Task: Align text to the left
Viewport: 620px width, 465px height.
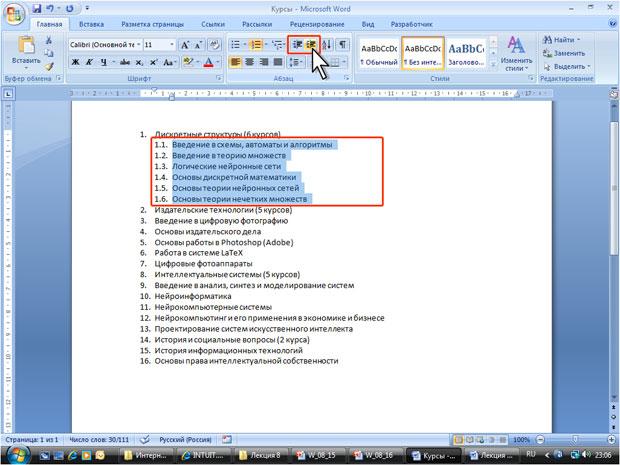Action: click(235, 62)
